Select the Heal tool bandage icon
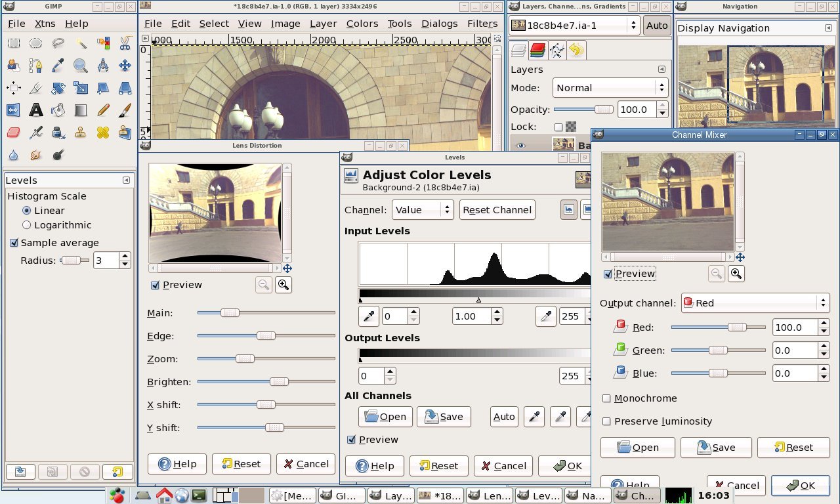 [x=103, y=133]
